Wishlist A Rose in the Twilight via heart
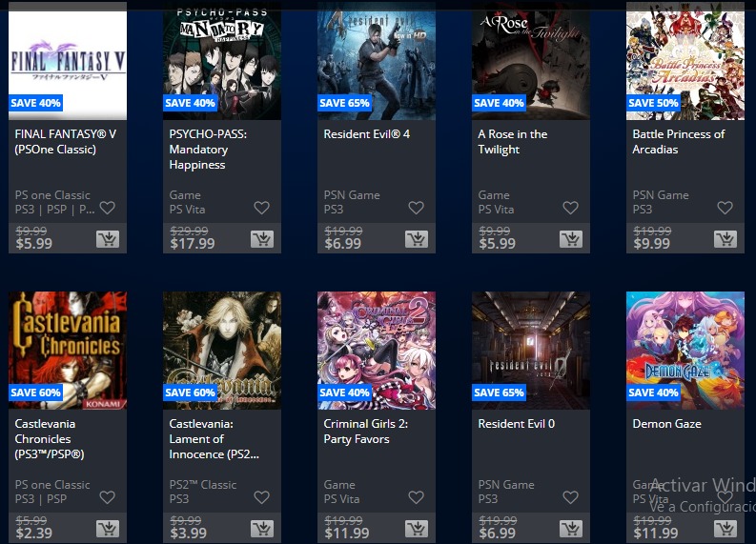Viewport: 756px width, 544px height. (x=570, y=208)
